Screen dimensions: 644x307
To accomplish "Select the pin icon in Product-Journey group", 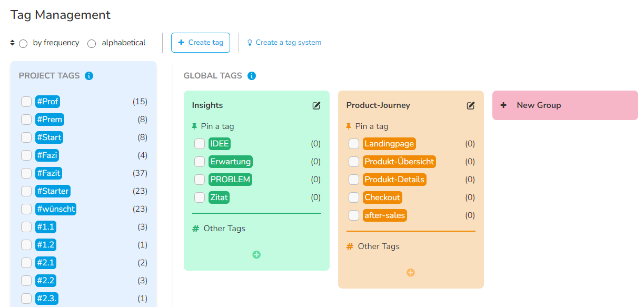I will tap(349, 126).
